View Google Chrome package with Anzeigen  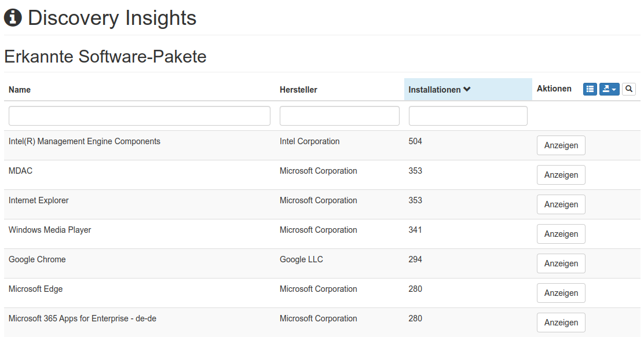pyautogui.click(x=561, y=263)
